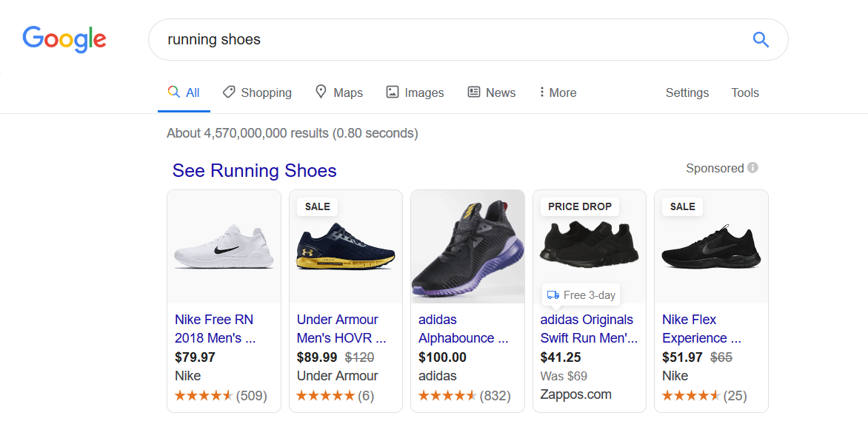Click the white Nike shoe image
Viewport: 868px width, 424px height.
[x=224, y=248]
